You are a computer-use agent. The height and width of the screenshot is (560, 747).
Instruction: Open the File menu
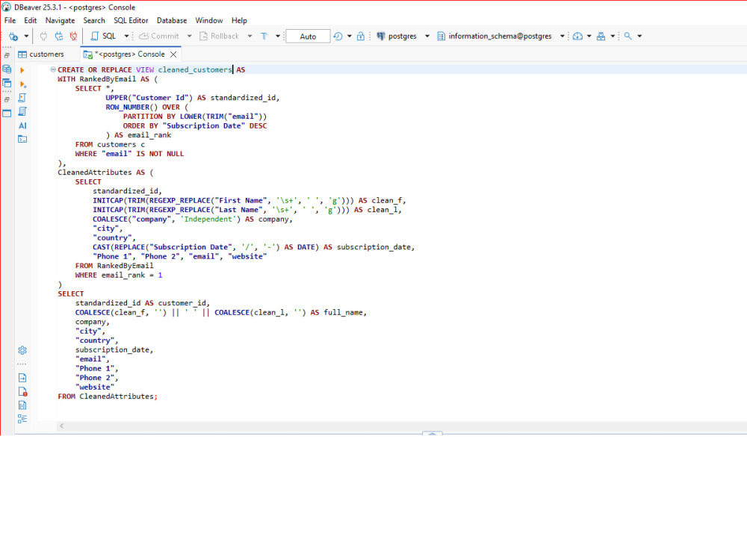coord(10,20)
